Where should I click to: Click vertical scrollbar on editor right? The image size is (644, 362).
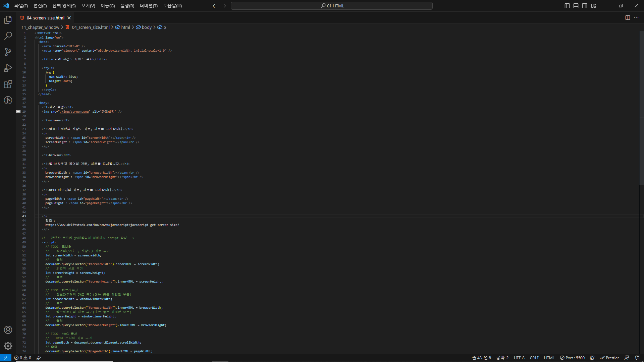[x=641, y=107]
